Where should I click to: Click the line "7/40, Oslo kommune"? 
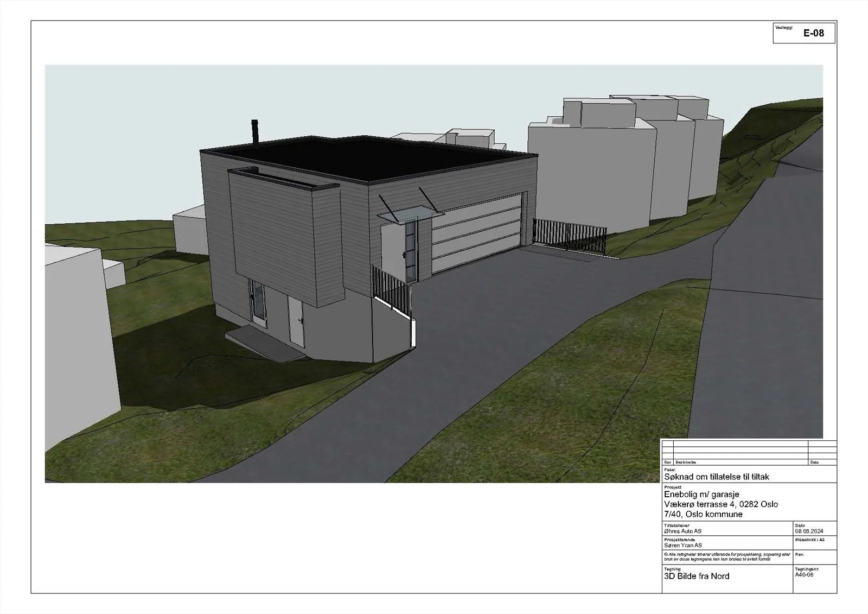point(703,514)
